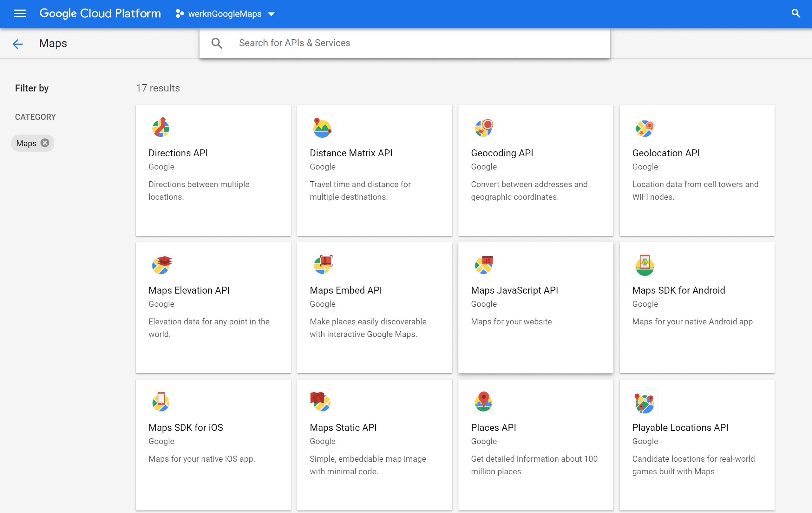Open the Maps SDK for Android title
The width and height of the screenshot is (812, 513).
click(678, 290)
